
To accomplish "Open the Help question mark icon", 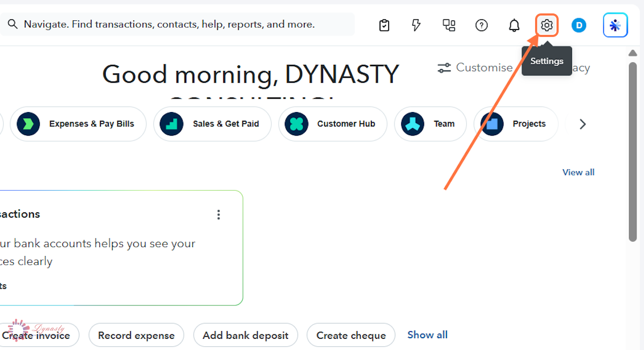I will (482, 25).
